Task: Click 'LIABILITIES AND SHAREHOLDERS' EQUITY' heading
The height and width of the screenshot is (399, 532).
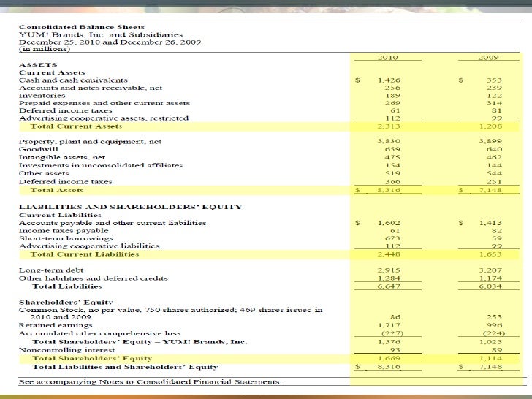Action: (131, 207)
